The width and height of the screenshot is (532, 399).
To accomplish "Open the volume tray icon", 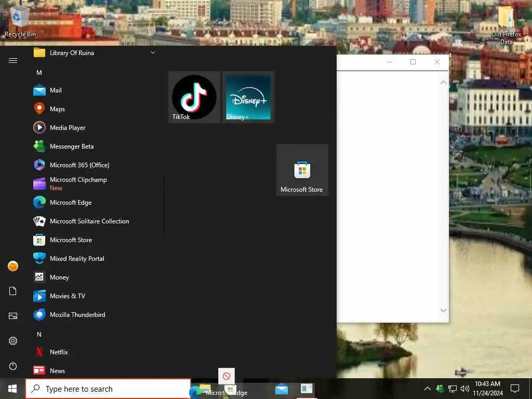I will tap(465, 389).
